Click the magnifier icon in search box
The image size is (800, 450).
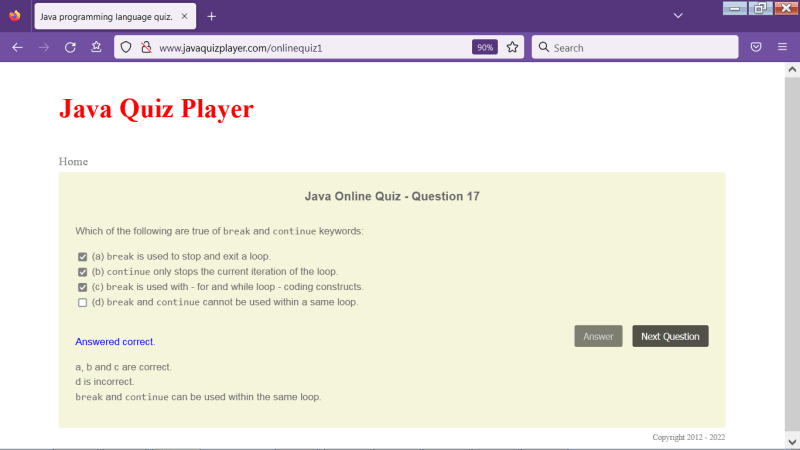pyautogui.click(x=544, y=47)
